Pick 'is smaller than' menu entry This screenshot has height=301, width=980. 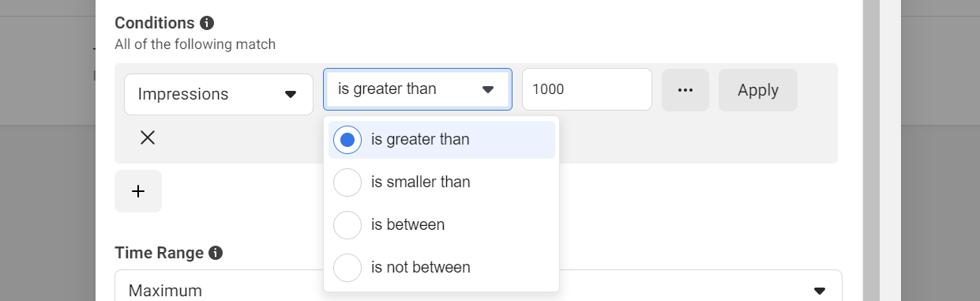pyautogui.click(x=441, y=182)
